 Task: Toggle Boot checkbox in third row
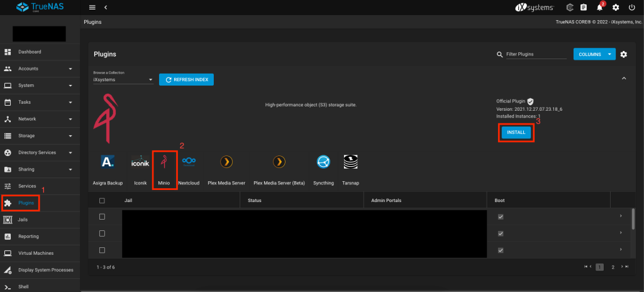click(501, 250)
